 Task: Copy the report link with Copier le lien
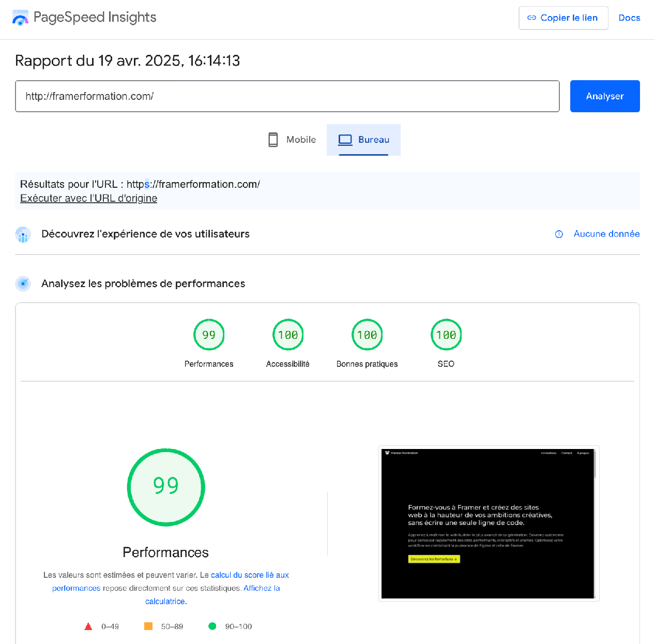click(x=563, y=18)
